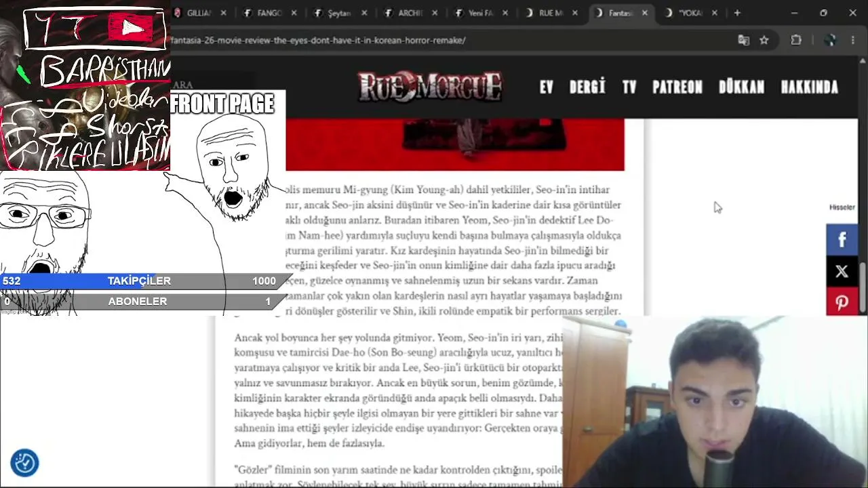
Task: Click the Rue Morgue logo
Action: coord(430,87)
